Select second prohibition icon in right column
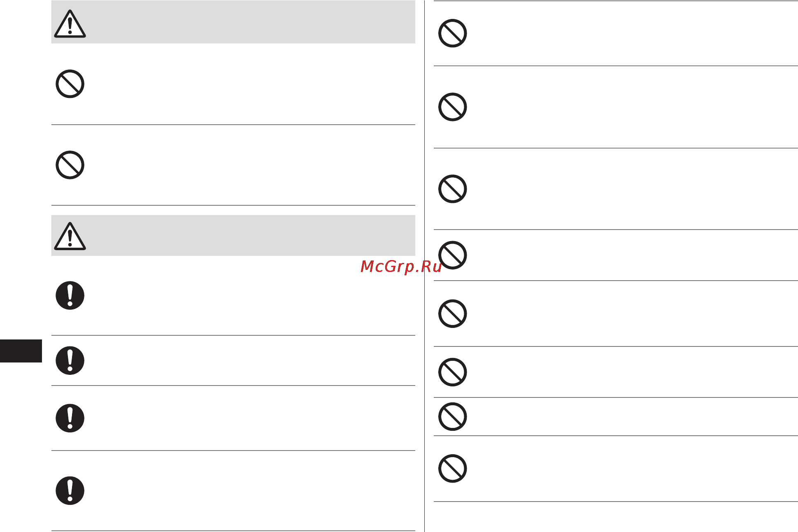This screenshot has width=798, height=532. [453, 107]
